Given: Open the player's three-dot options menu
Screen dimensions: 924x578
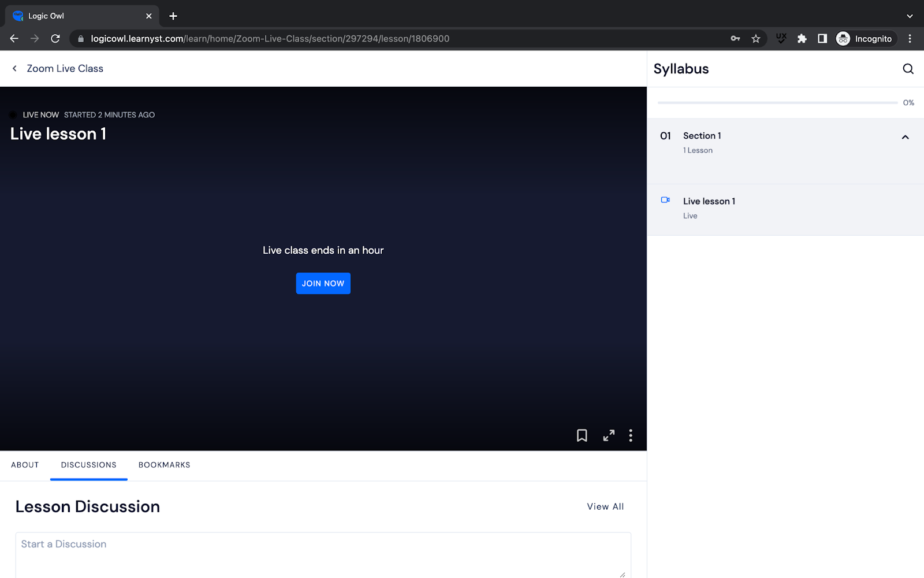Looking at the screenshot, I should [631, 435].
